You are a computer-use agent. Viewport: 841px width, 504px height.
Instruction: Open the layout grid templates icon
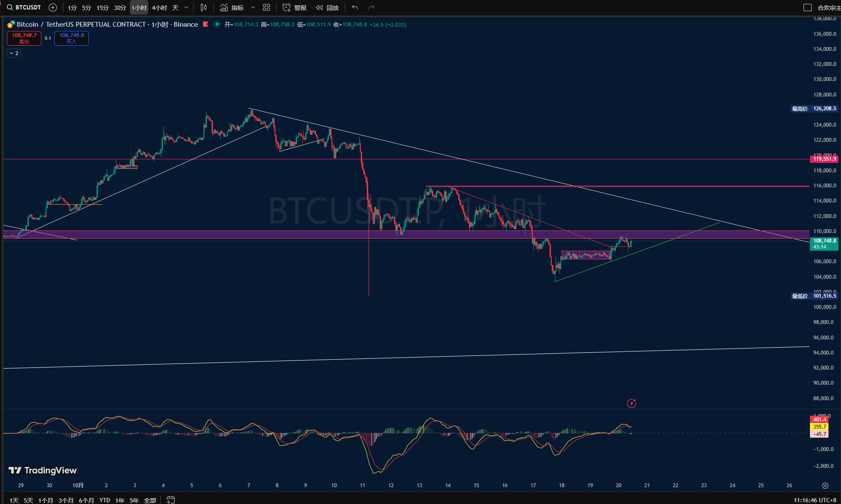pyautogui.click(x=266, y=7)
